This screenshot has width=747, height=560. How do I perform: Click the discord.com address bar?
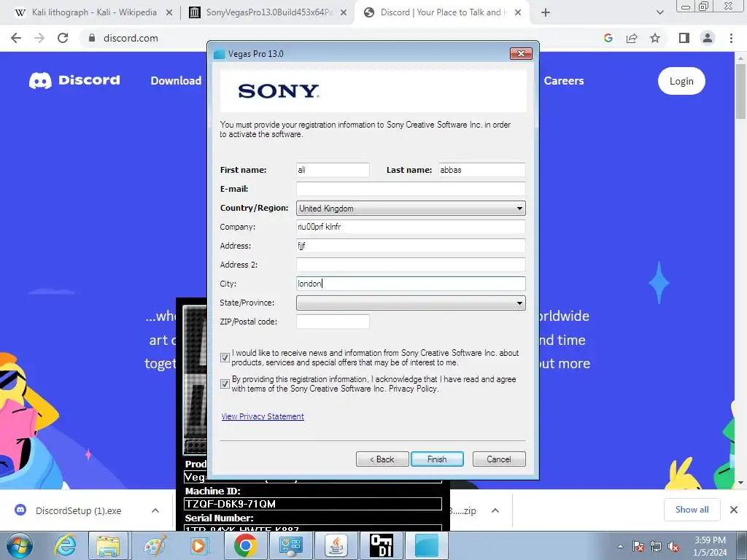(333, 38)
